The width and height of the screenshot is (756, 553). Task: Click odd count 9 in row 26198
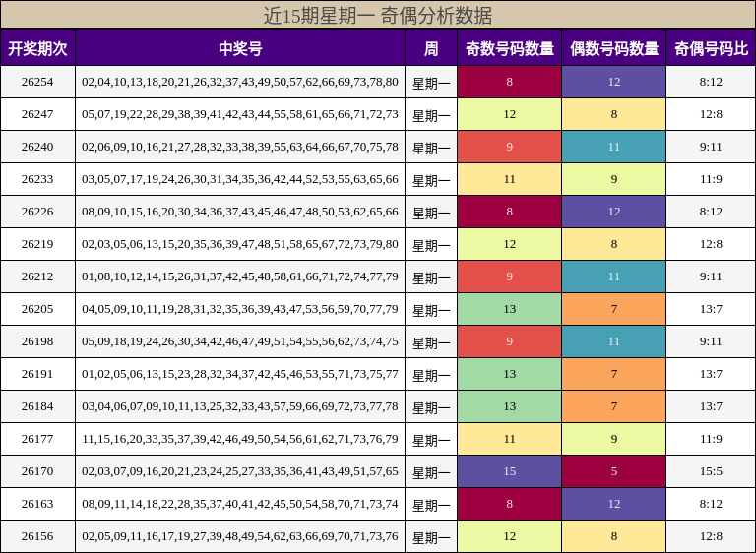[x=510, y=341]
